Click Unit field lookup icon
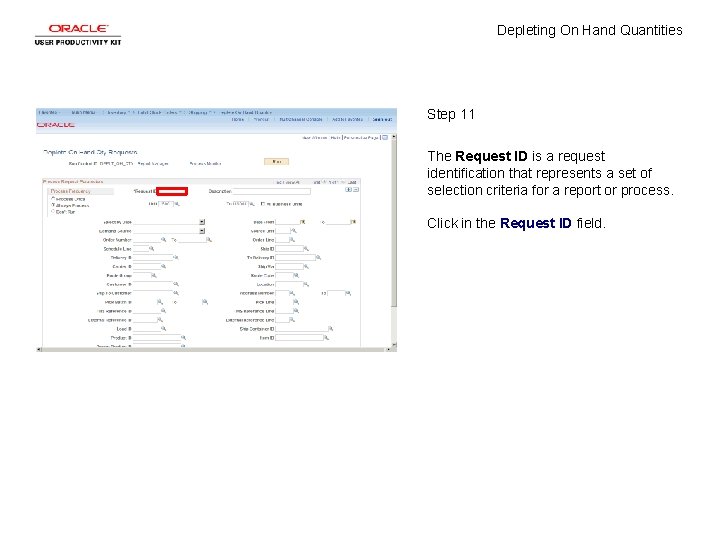 [177, 204]
